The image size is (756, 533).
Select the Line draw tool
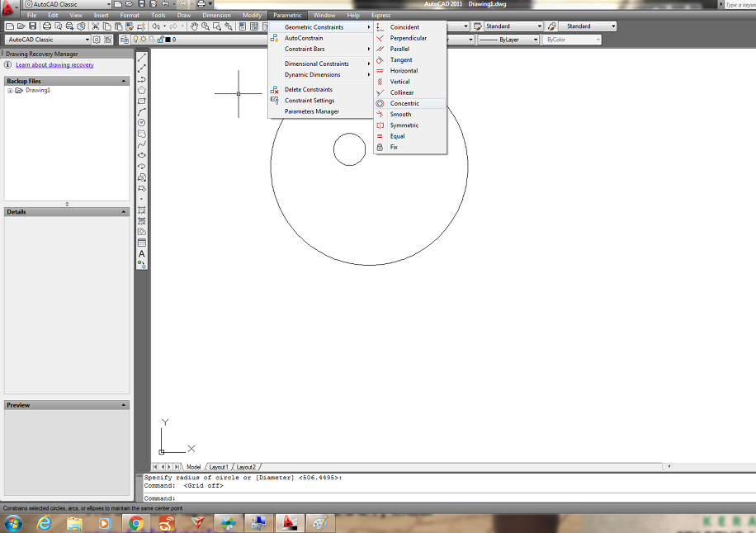pyautogui.click(x=142, y=58)
